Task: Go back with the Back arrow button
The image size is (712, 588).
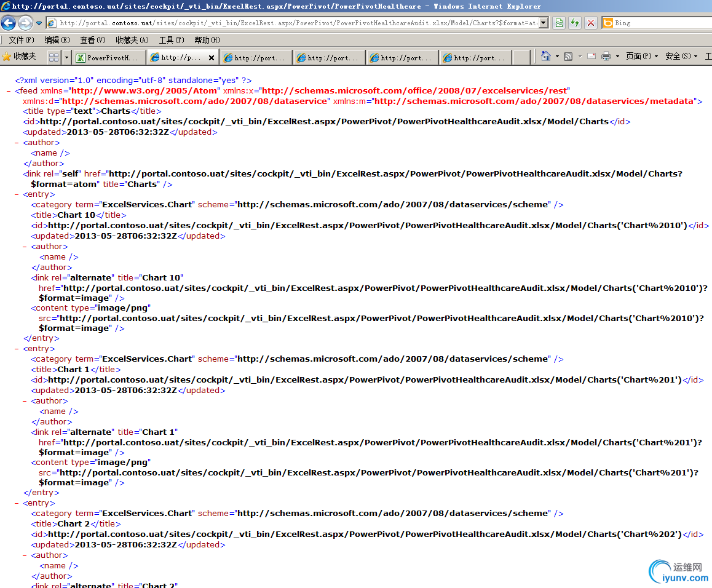Action: tap(8, 23)
